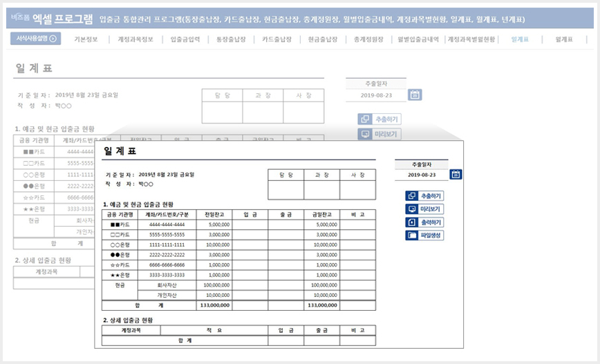Click the 전일잔고 column header
Screen dimensions: 600x364
pos(214,215)
